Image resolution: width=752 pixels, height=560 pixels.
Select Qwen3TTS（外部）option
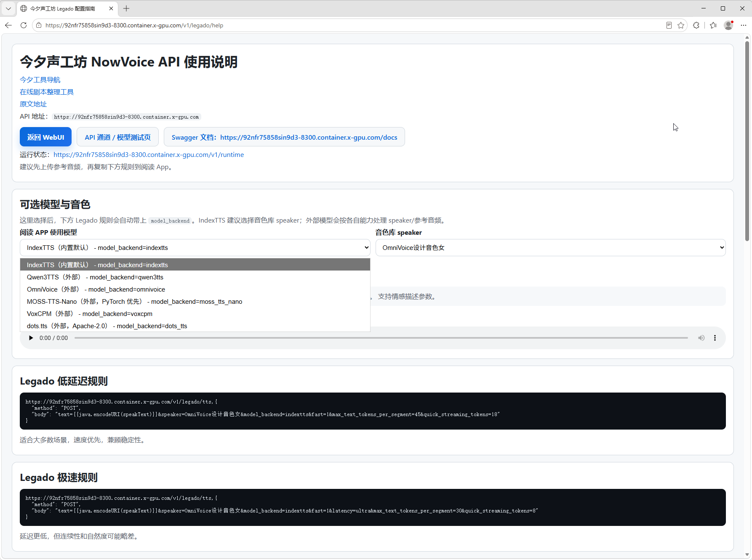click(x=195, y=277)
